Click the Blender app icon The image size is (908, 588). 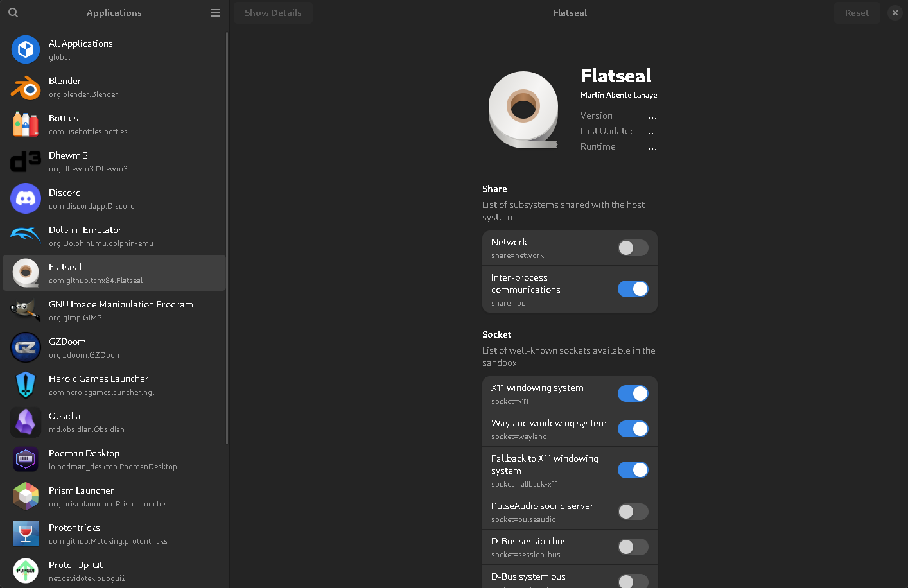point(26,87)
